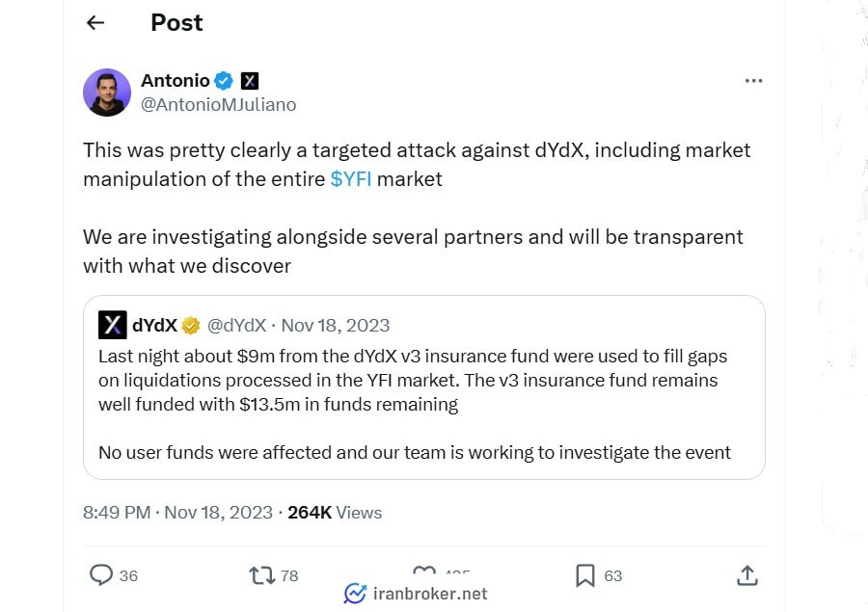This screenshot has height=612, width=868.
Task: Toggle the bookmark icon
Action: tap(585, 575)
